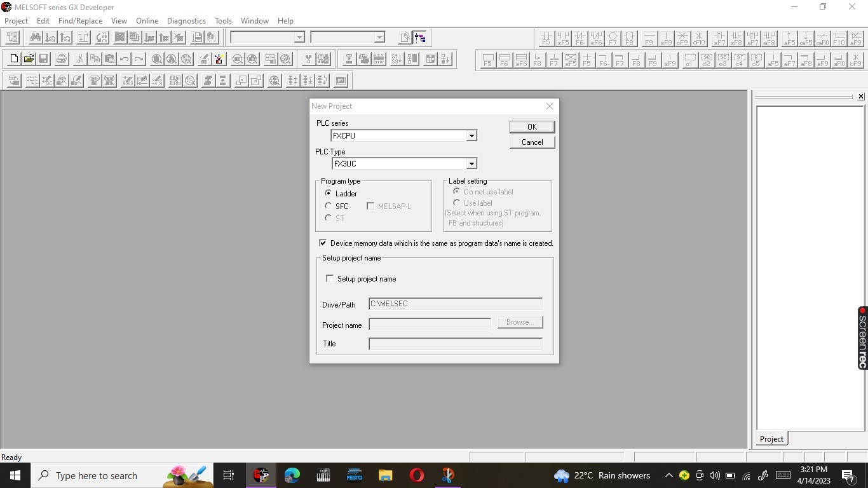
Task: Insert normally closed contact F6 ladder icon
Action: point(580,38)
